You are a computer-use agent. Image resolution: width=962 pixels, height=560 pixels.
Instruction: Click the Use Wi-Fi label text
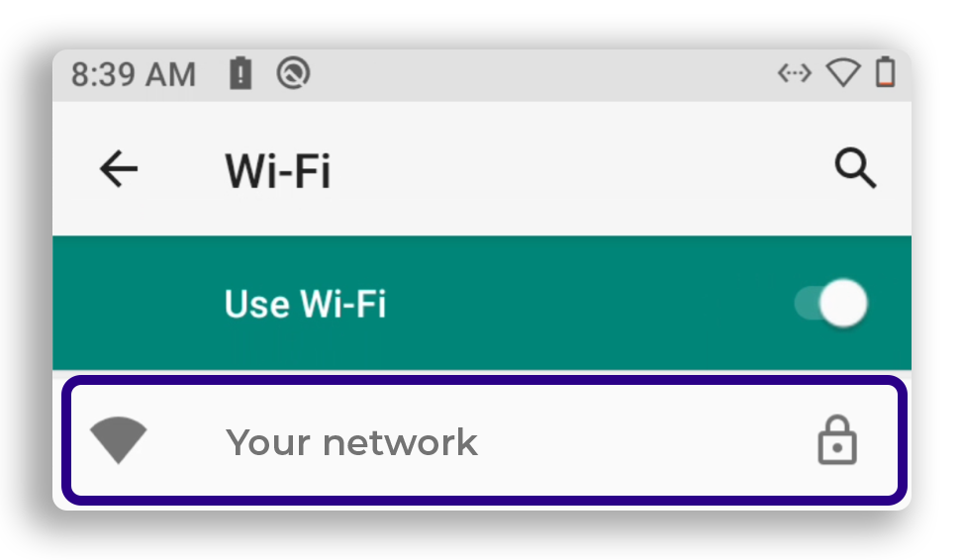tap(306, 304)
